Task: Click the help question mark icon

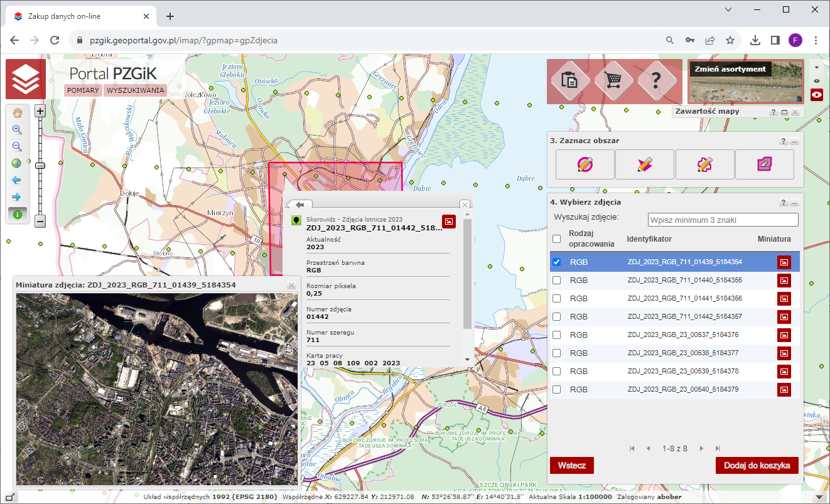Action: pos(656,80)
